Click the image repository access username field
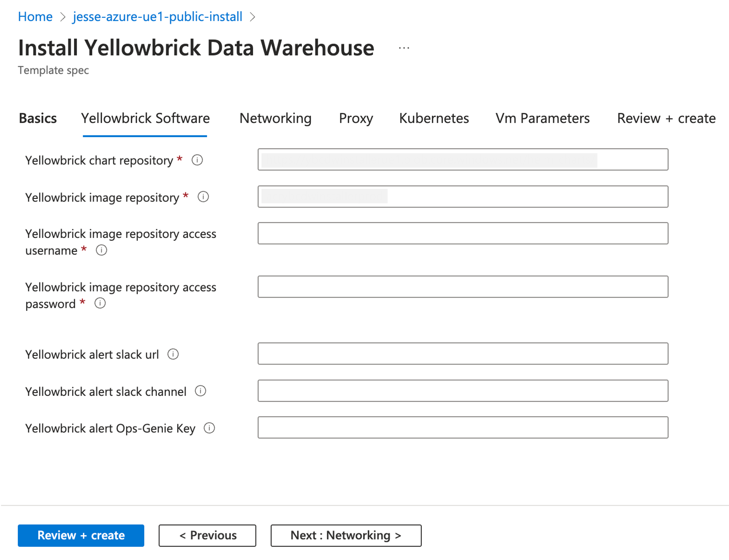This screenshot has width=729, height=560. 463,233
